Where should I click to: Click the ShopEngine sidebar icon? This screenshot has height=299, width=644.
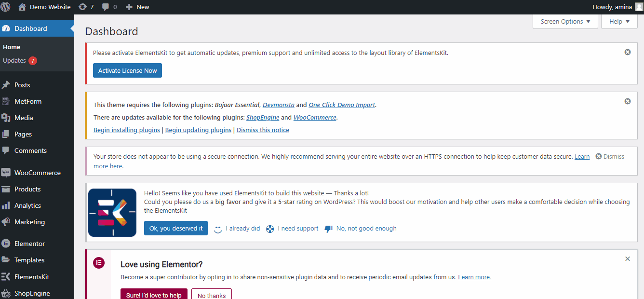[6, 293]
